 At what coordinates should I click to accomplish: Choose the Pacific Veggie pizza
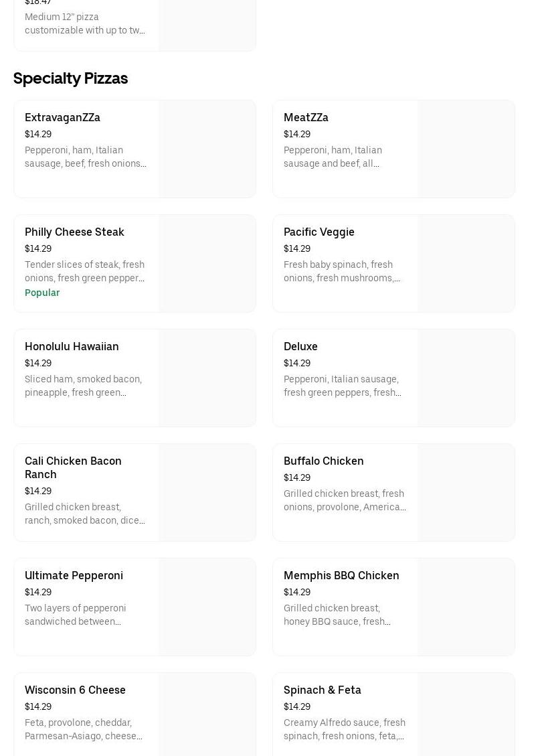click(319, 232)
